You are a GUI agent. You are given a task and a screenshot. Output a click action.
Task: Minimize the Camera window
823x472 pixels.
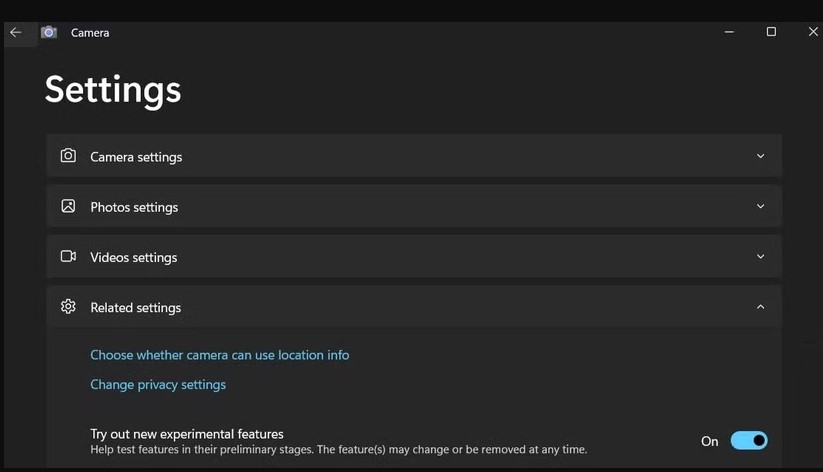(x=728, y=32)
